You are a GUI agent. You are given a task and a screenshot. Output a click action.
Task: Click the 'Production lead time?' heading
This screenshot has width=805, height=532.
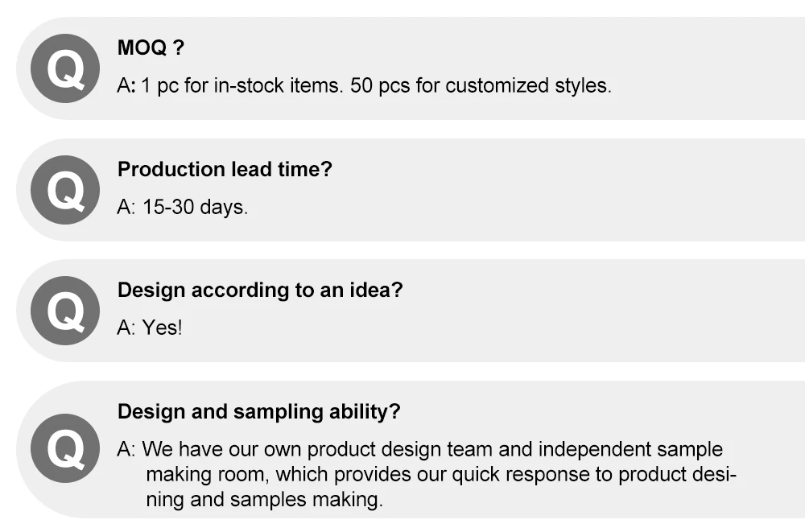(x=225, y=169)
